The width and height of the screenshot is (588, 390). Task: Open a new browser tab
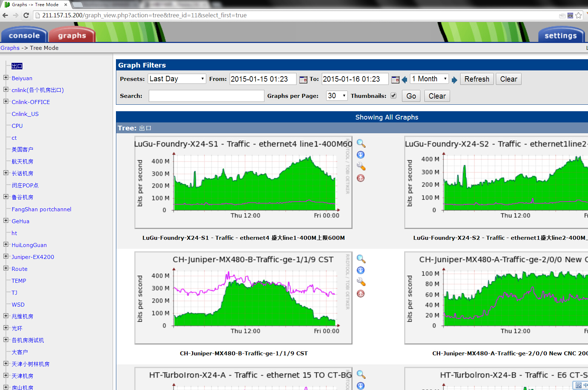coord(78,5)
